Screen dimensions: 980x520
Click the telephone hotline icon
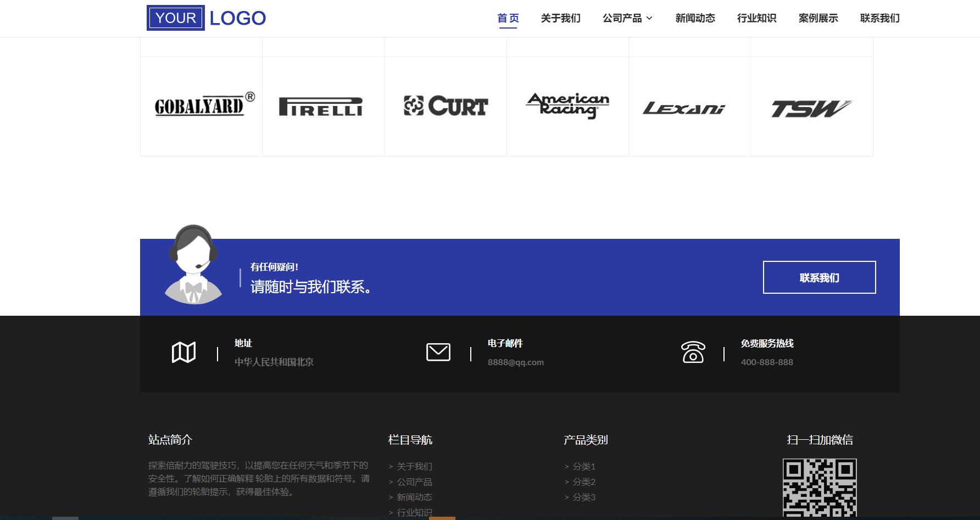[693, 353]
